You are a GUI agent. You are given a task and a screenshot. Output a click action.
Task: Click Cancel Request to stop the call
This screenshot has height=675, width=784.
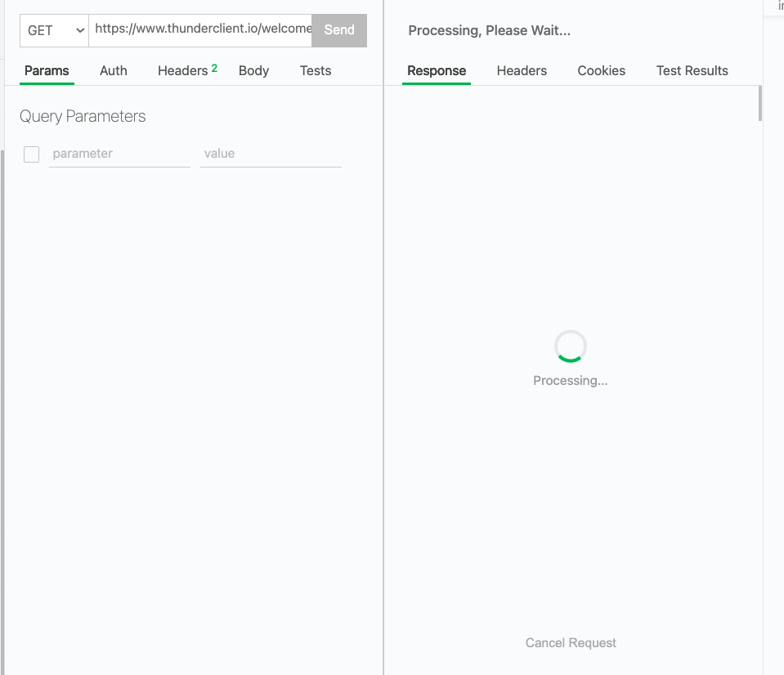coord(570,643)
